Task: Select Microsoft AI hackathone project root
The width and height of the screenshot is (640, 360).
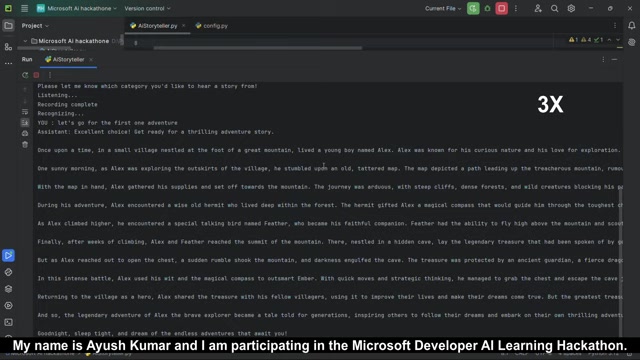Action: [74, 41]
